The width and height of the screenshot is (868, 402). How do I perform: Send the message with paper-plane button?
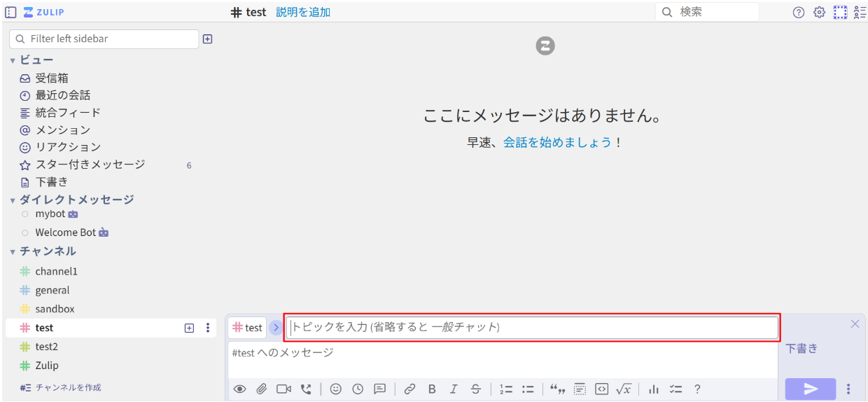(x=811, y=389)
